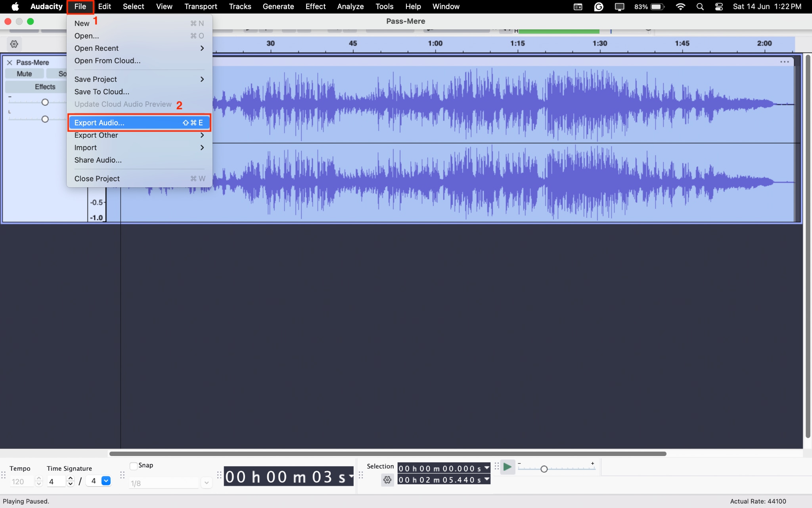Viewport: 812px width, 508px height.
Task: Mute the Pass-Mere track
Action: tap(24, 74)
